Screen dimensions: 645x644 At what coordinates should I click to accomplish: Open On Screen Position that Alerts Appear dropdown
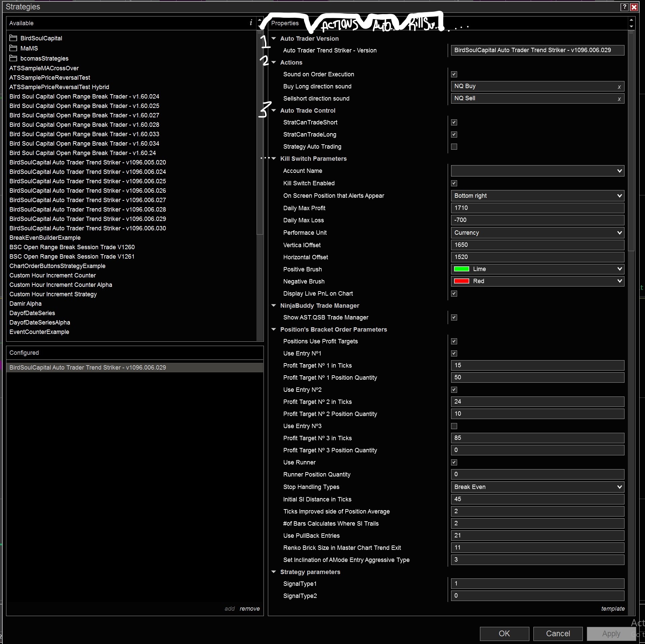[x=537, y=196]
